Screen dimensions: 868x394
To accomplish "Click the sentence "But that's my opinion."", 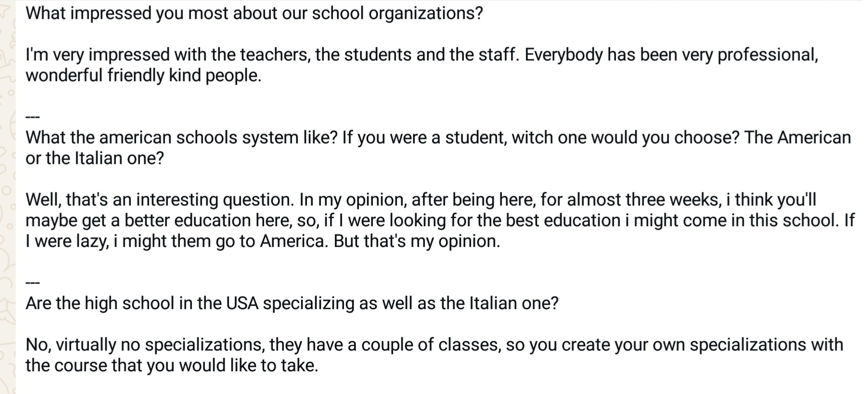I will (x=417, y=241).
